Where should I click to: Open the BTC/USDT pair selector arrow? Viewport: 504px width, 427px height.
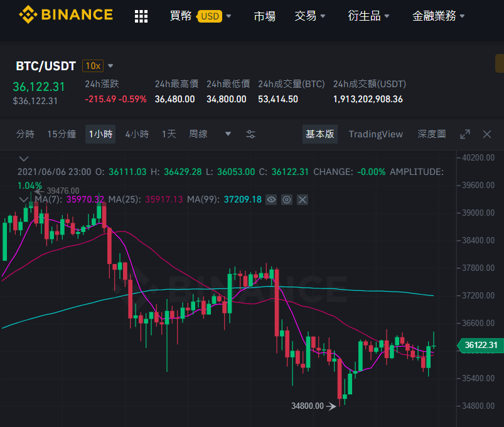click(x=110, y=66)
